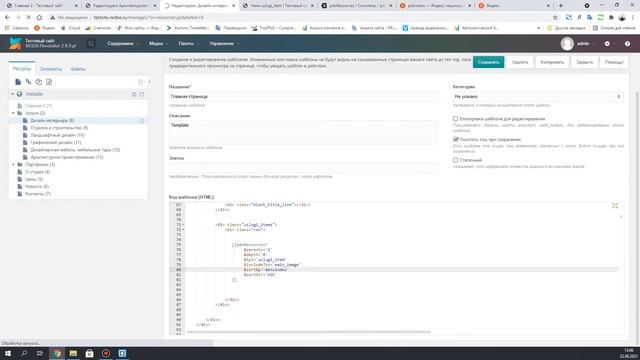Click the help question mark icon in header

coord(627,44)
